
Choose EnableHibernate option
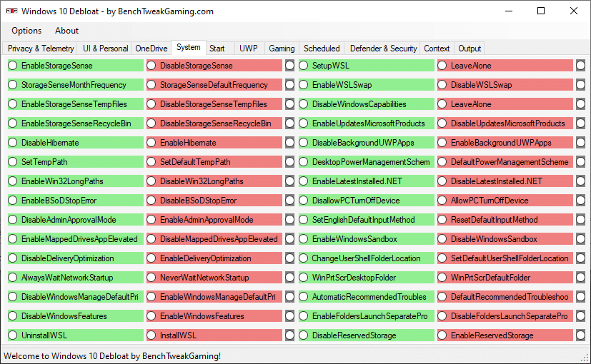click(214, 143)
